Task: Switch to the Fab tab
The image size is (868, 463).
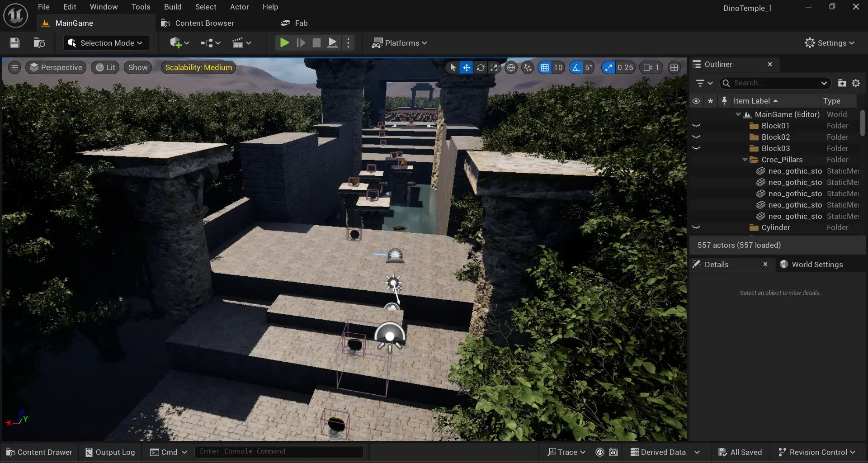Action: tap(294, 23)
